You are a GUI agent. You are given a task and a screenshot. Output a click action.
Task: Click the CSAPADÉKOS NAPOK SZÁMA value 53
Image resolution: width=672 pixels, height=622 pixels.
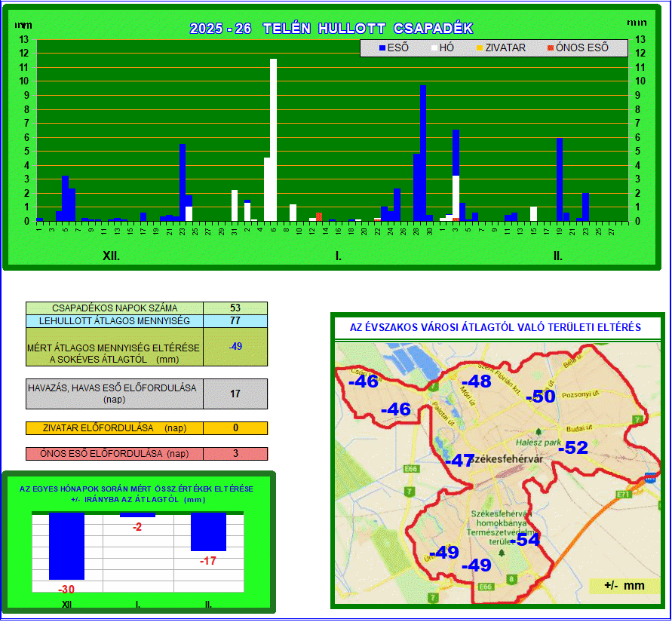coord(235,308)
